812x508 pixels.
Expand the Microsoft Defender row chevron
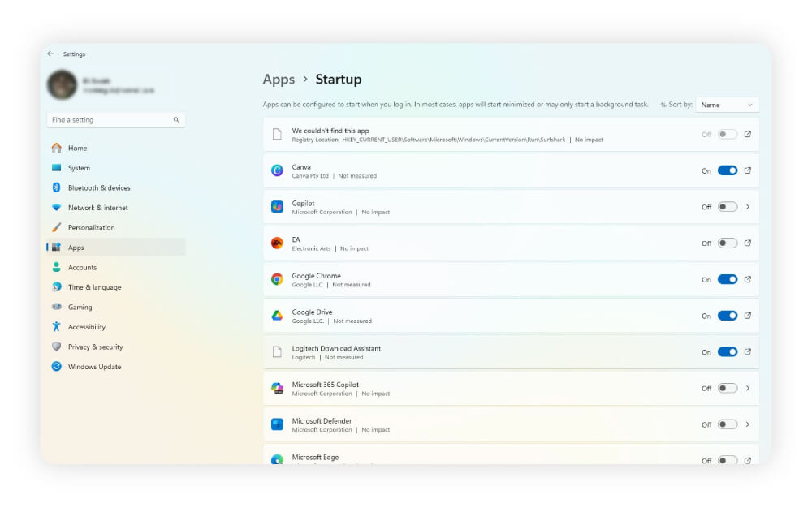(748, 424)
